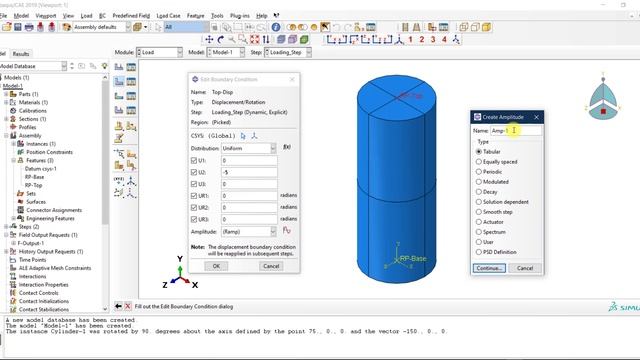Viewport: 640px width, 360px height.
Task: Toggle the UR2 checkbox
Action: click(x=194, y=208)
